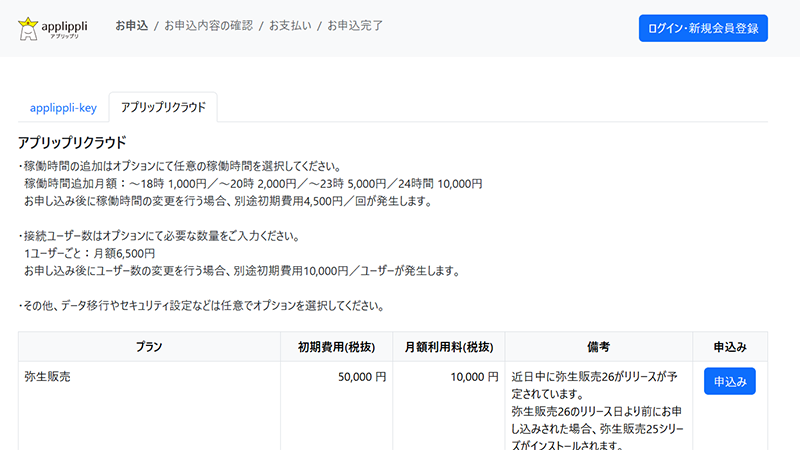Switch to the applippli-key tab

63,107
